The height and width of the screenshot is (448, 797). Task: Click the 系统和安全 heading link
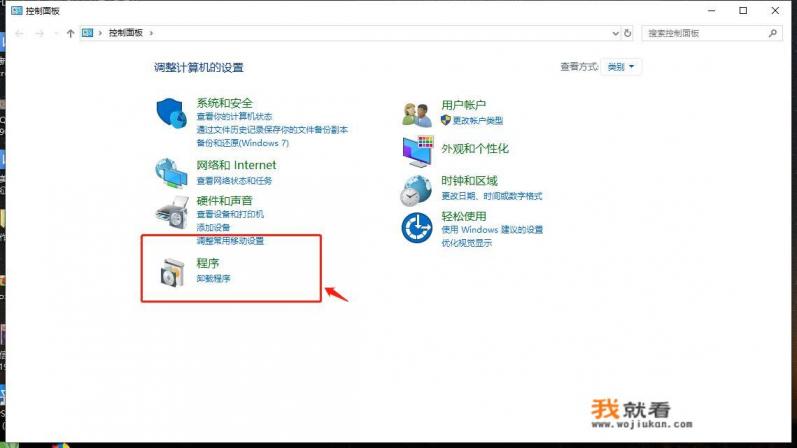[224, 103]
